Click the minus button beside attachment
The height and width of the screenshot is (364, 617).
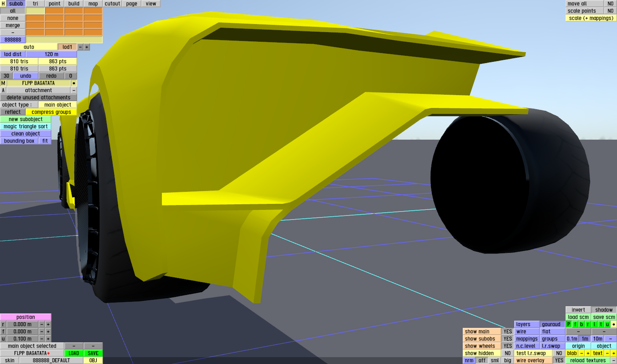74,90
